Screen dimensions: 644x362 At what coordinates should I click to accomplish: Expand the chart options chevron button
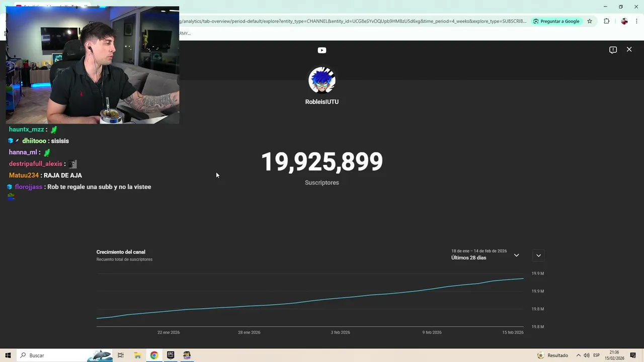click(x=538, y=255)
